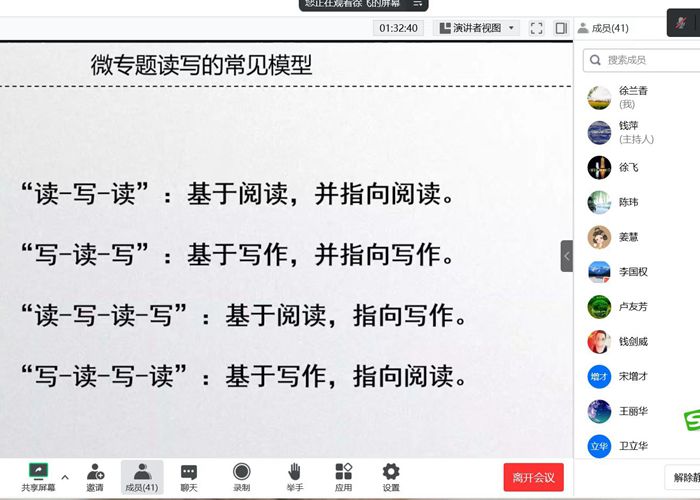Viewport: 700px width, 500px height.
Task: Expand share screen options arrow
Action: pyautogui.click(x=65, y=476)
